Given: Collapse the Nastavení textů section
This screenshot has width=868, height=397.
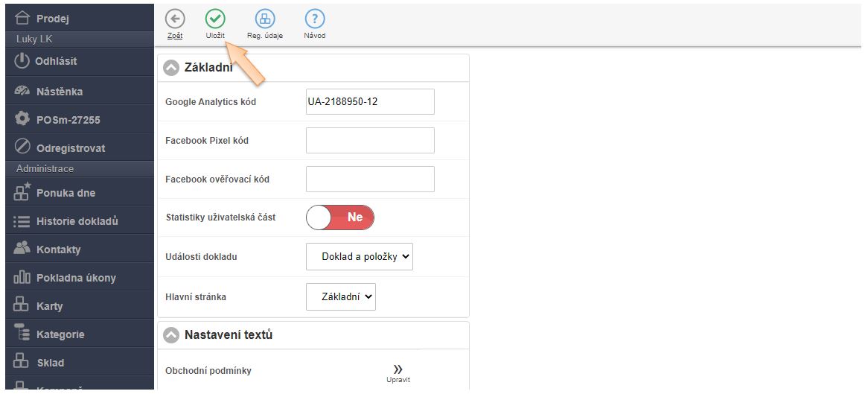Looking at the screenshot, I should pos(171,335).
